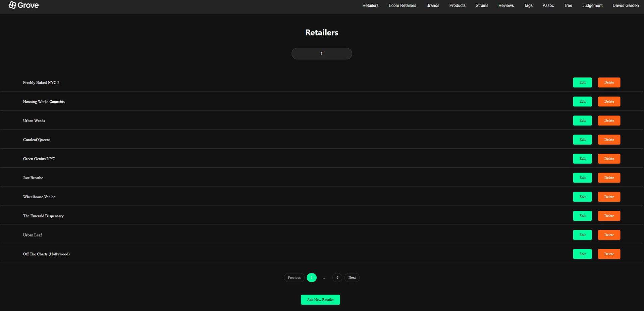The height and width of the screenshot is (311, 644).
Task: Delete the Urban Leaf retailer
Action: click(609, 235)
